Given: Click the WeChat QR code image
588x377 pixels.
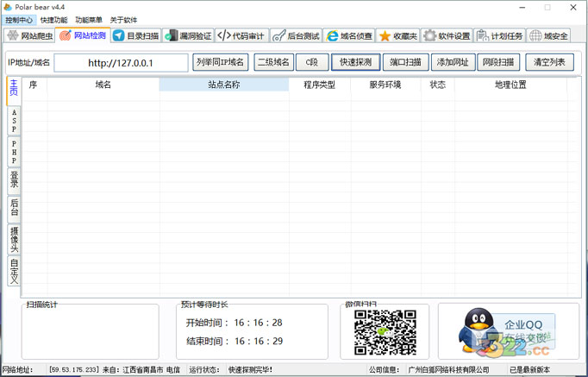Looking at the screenshot, I should point(385,332).
